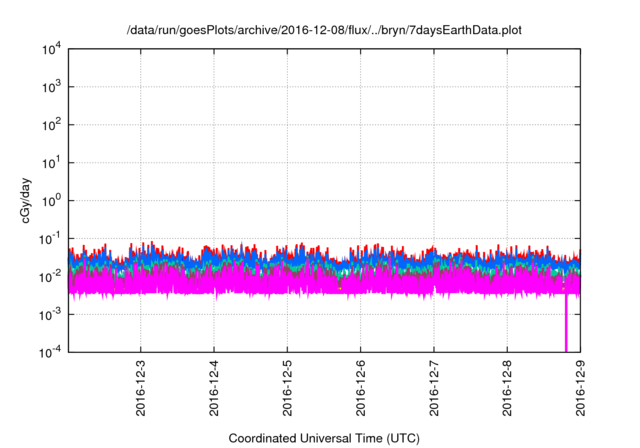Click the plot title file path text
This screenshot has height=448, width=640.
pos(324,31)
